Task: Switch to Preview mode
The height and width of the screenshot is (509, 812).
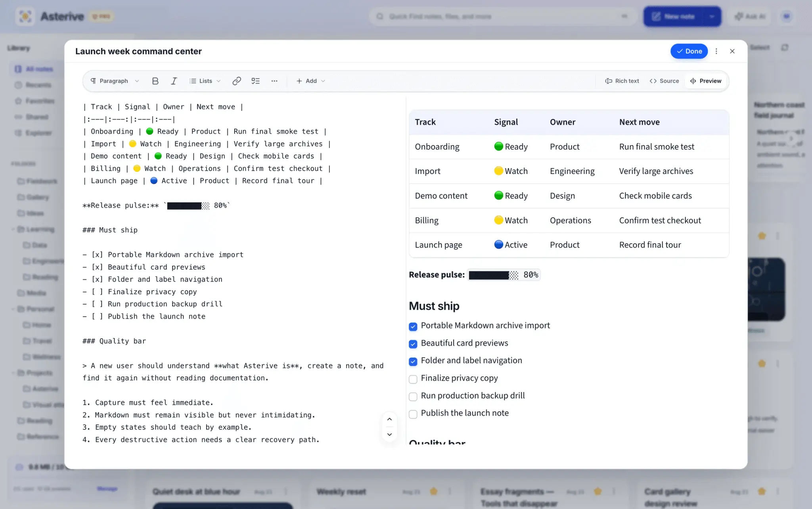Action: click(706, 81)
